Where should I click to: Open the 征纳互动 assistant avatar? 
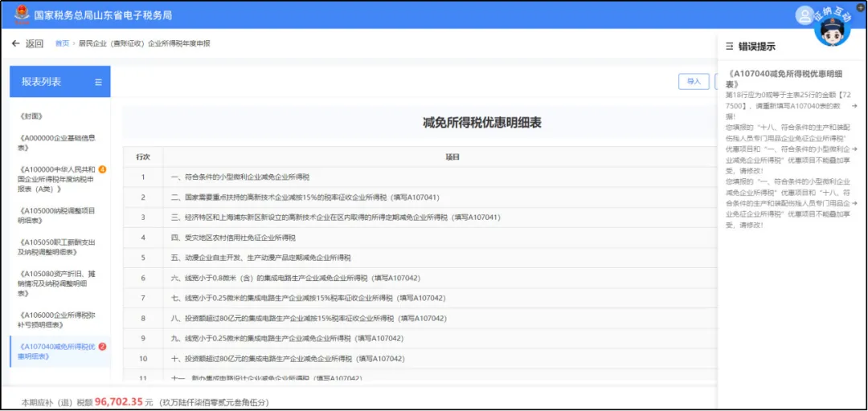pyautogui.click(x=832, y=29)
